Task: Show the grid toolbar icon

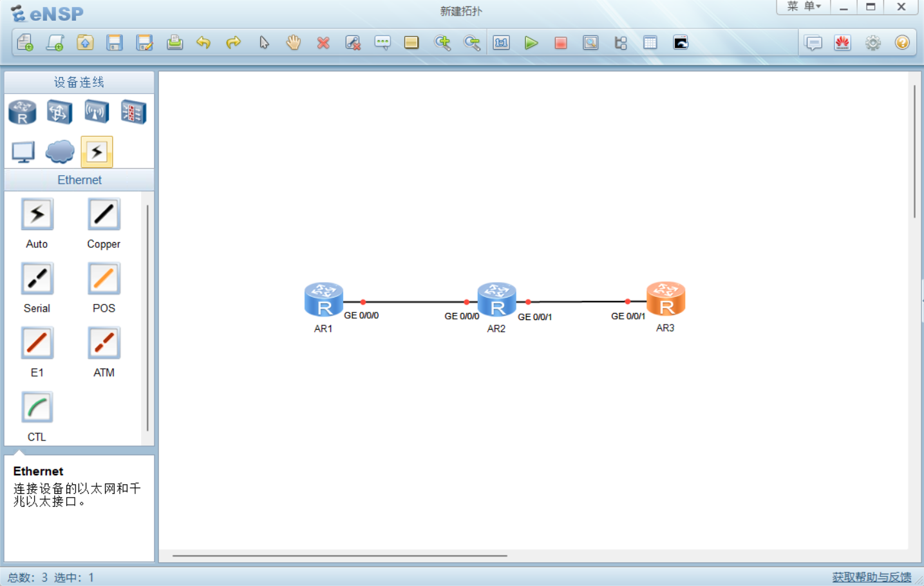Action: 650,43
